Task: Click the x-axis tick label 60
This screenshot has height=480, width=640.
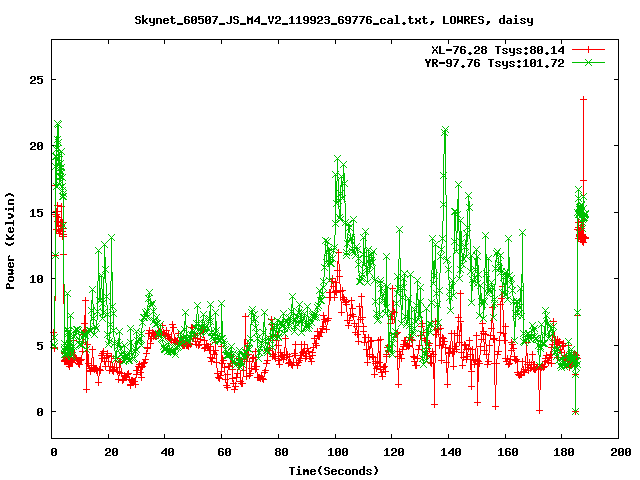Action: [224, 452]
